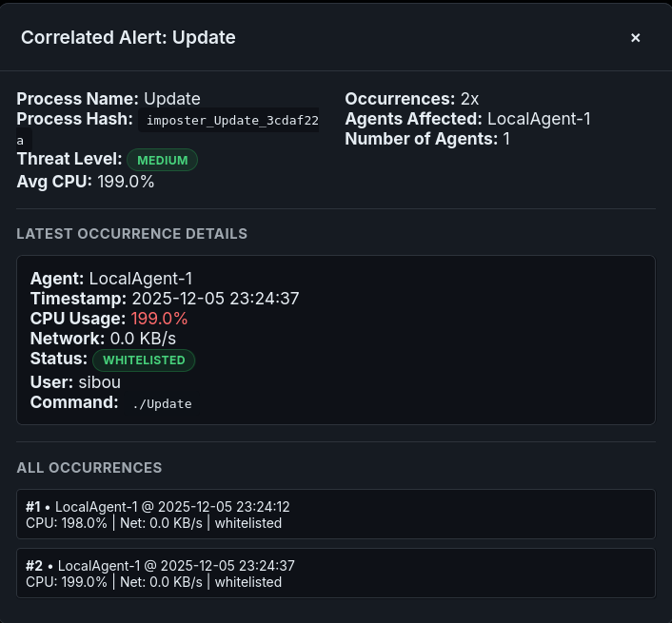This screenshot has height=623, width=672.
Task: Select the imposter_Update process hash code
Action: [x=227, y=121]
